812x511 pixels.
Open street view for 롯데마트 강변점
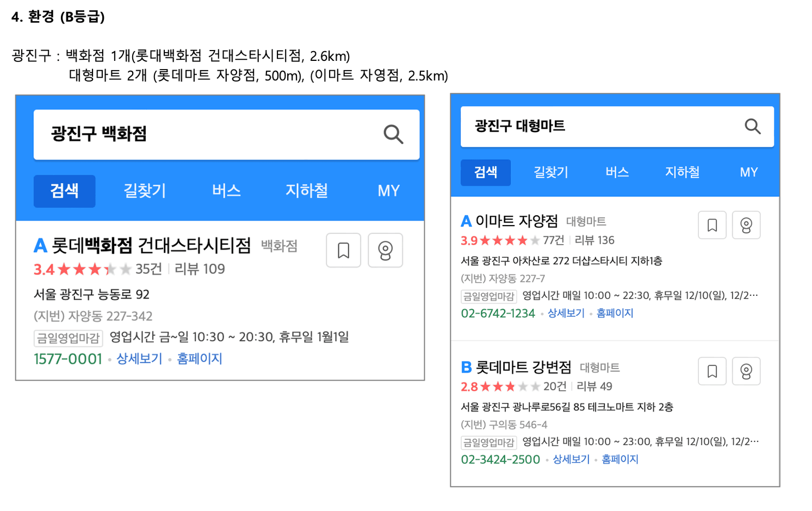746,371
